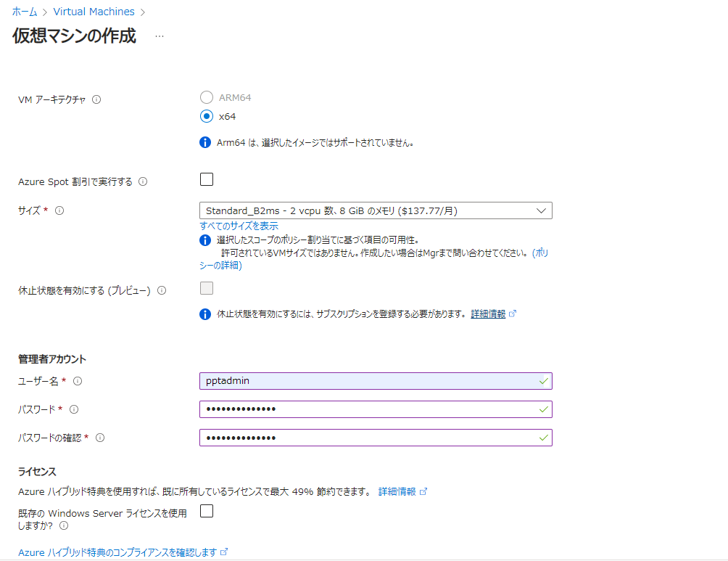Screen dimensions: 728x561
Task: Click blue info icon beside Arm64 support message
Action: [205, 143]
